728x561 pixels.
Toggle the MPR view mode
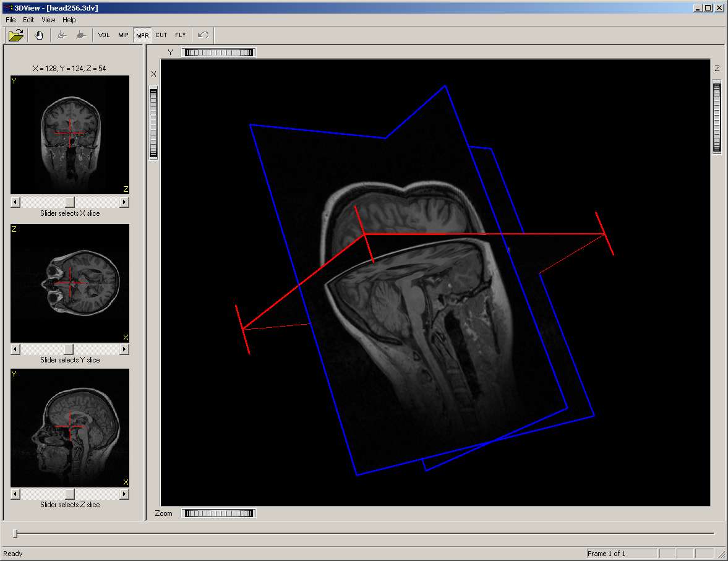(142, 35)
